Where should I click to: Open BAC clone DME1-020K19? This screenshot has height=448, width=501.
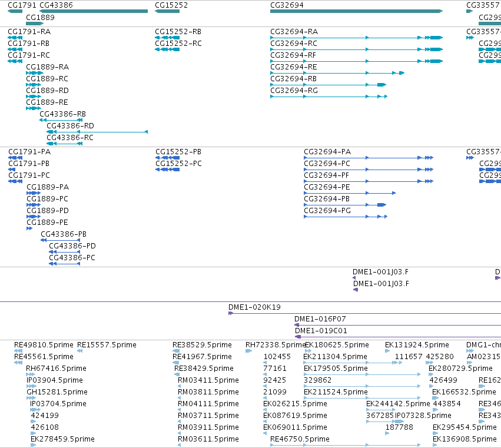click(x=254, y=307)
